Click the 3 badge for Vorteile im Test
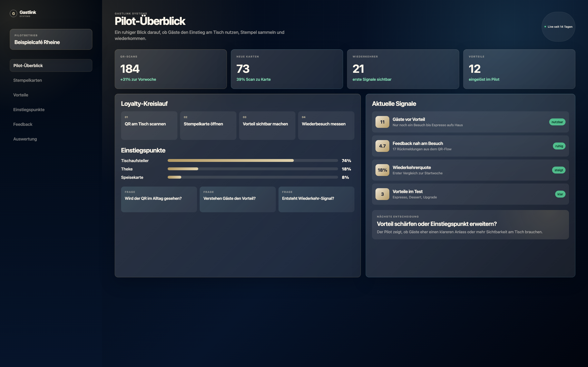Viewport: 588px width, 367px height. 382,194
